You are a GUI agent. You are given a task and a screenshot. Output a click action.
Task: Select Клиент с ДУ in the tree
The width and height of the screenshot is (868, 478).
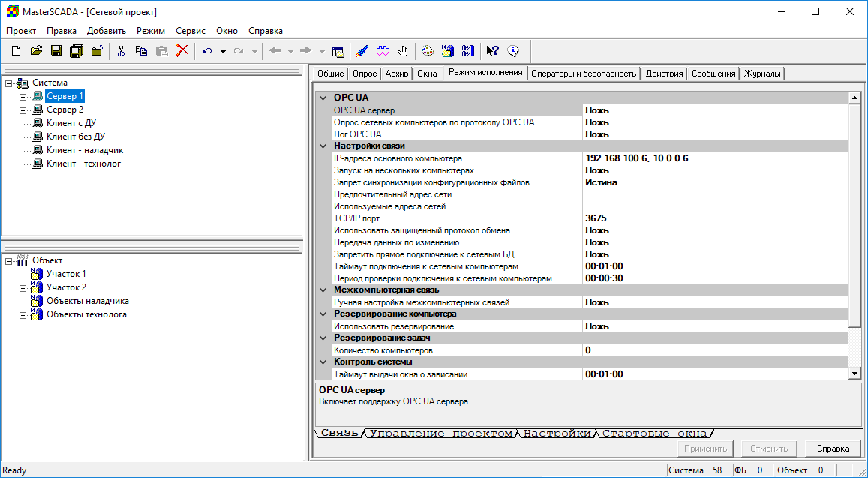pyautogui.click(x=71, y=123)
